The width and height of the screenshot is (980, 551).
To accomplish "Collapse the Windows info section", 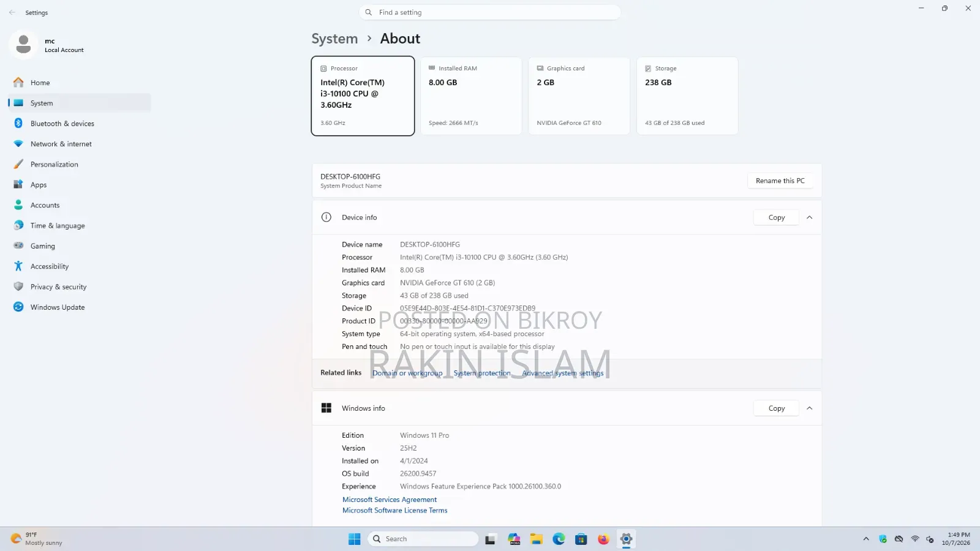I will [809, 408].
